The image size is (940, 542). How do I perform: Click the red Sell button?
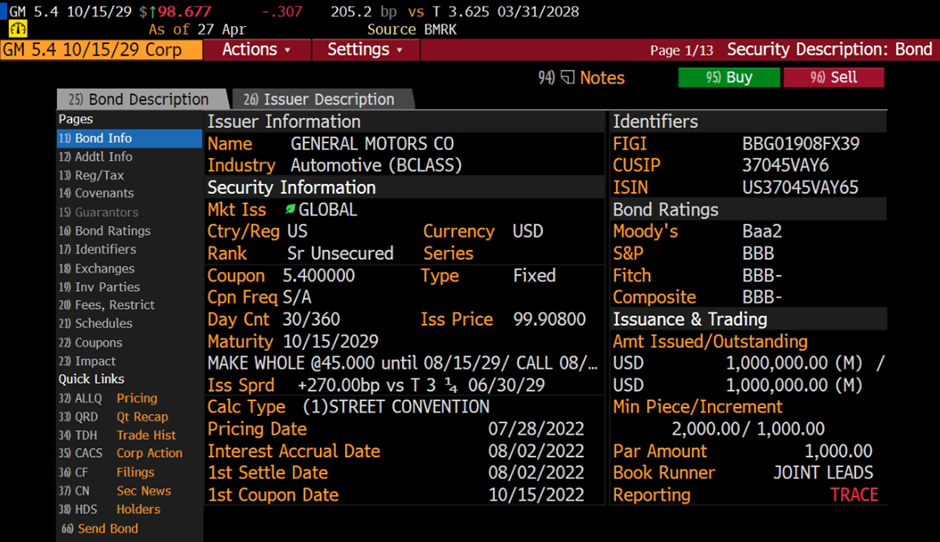click(833, 77)
